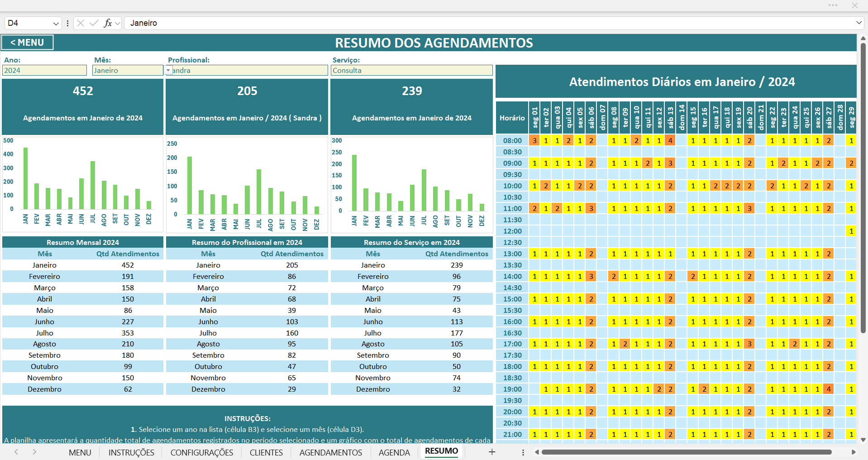Click the 12:00 time row label
This screenshot has height=460, width=868.
[512, 231]
